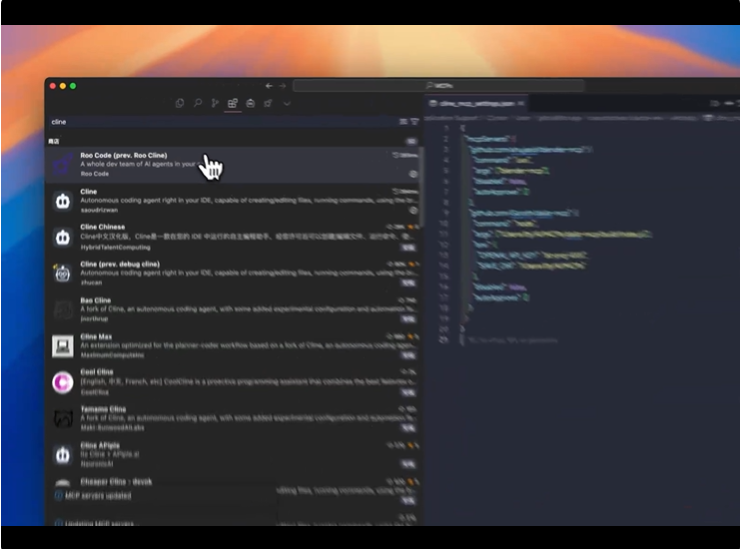Click the Marketplace section header
740x549 pixels.
pos(233,141)
